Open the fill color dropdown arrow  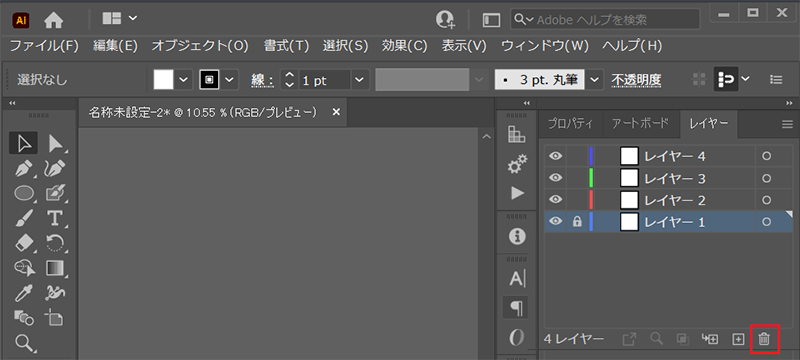click(x=184, y=80)
